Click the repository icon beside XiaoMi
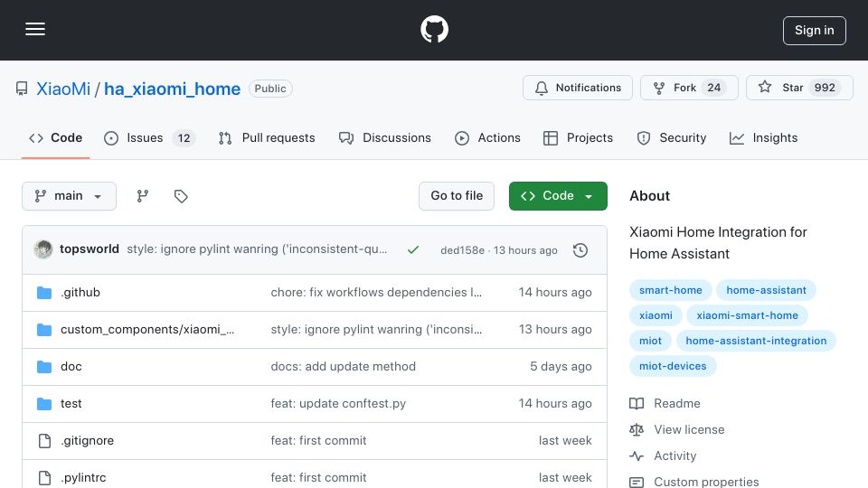Screen dimensions: 868x488 click(x=22, y=89)
